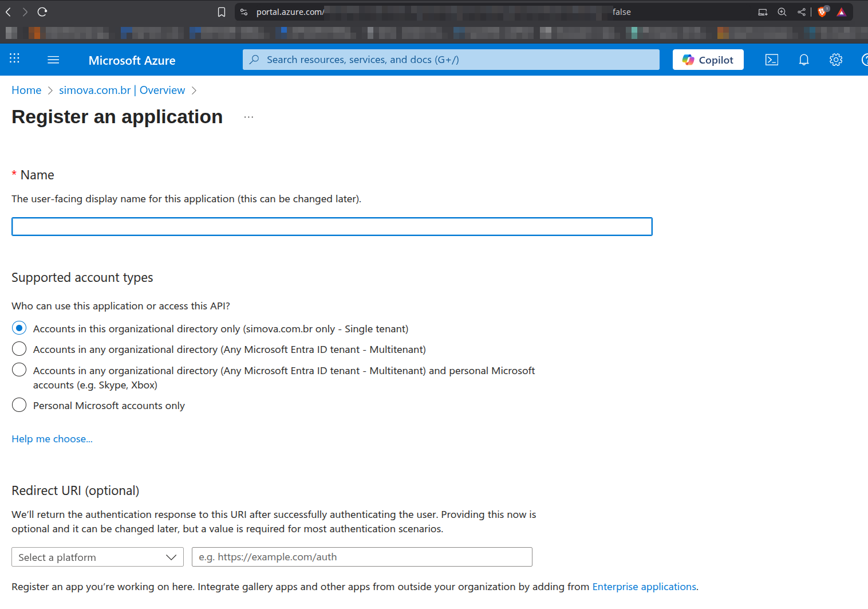Go to the Home breadcrumb
This screenshot has width=868, height=609.
[x=26, y=91]
